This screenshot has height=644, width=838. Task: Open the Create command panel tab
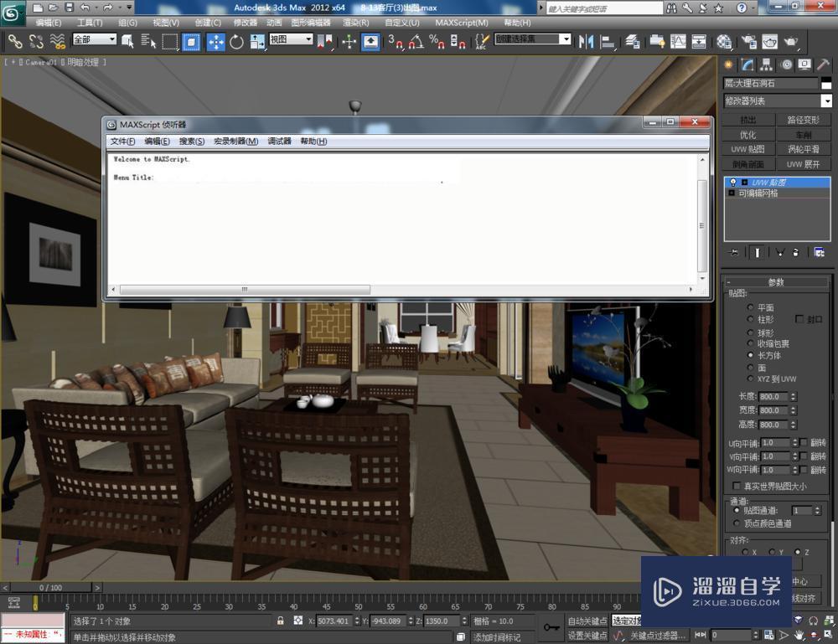point(728,64)
